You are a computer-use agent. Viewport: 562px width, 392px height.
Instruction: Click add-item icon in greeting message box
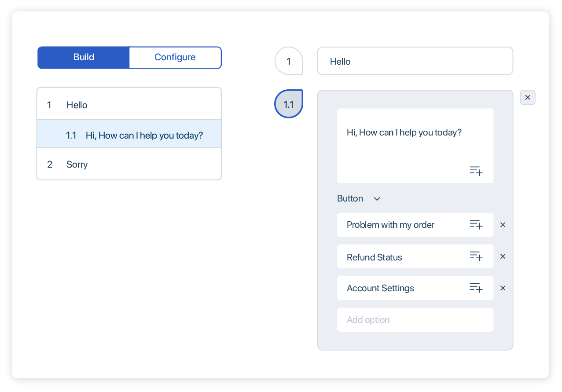[476, 171]
